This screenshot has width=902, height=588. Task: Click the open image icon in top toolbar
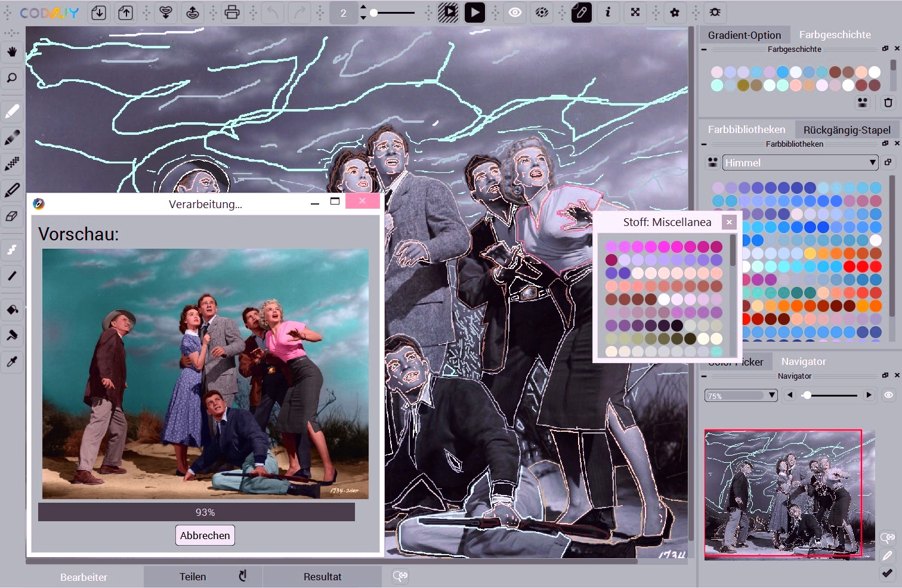point(166,13)
